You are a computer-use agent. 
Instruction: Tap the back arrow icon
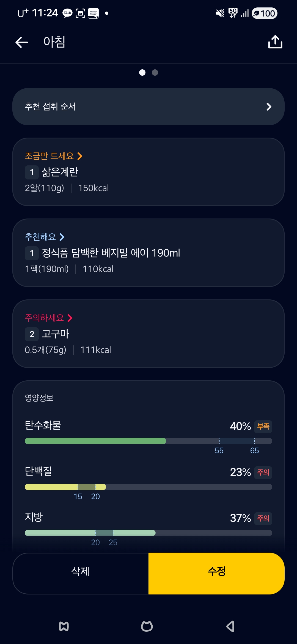(22, 42)
